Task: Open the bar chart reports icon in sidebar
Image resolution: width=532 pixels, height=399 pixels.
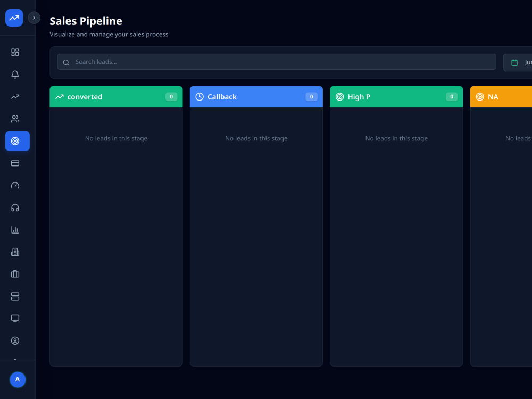Action: coord(15,230)
